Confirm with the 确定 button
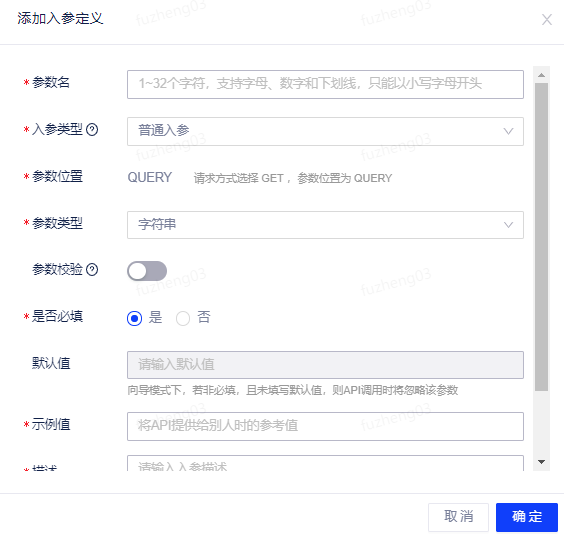 pos(527,517)
